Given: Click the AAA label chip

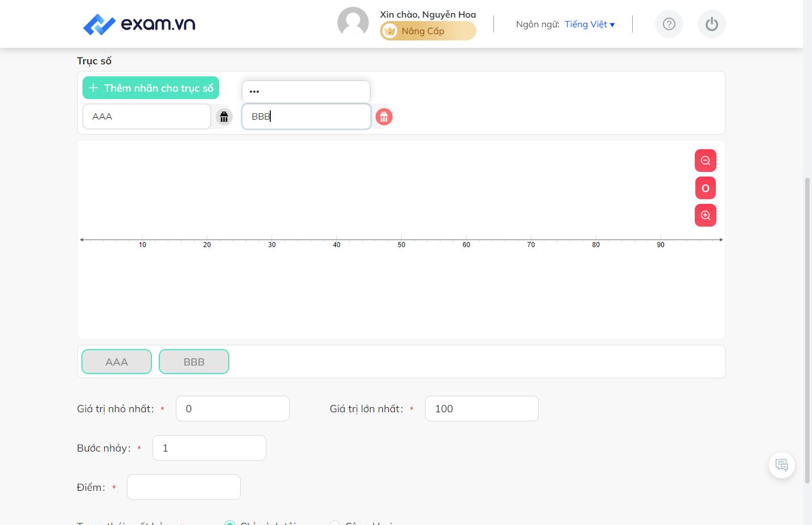Looking at the screenshot, I should [117, 362].
